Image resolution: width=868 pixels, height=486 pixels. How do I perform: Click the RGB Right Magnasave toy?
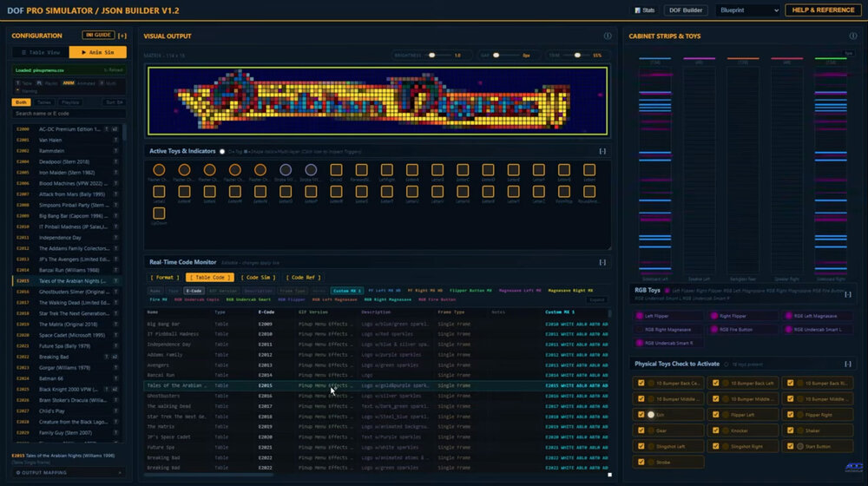(668, 329)
